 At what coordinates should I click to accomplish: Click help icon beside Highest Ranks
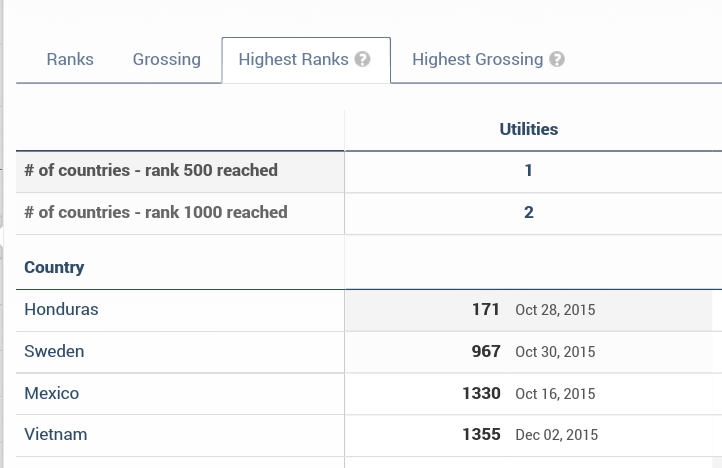click(363, 59)
